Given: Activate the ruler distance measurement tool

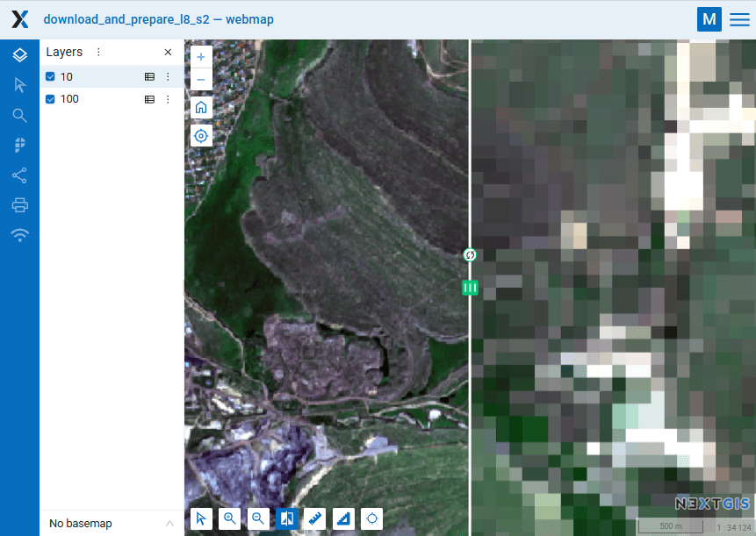Looking at the screenshot, I should click(x=315, y=518).
